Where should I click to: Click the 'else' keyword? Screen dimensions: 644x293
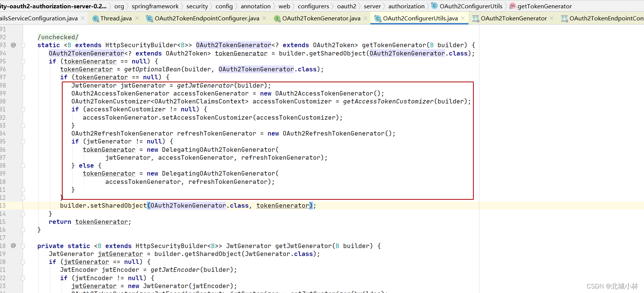click(86, 165)
